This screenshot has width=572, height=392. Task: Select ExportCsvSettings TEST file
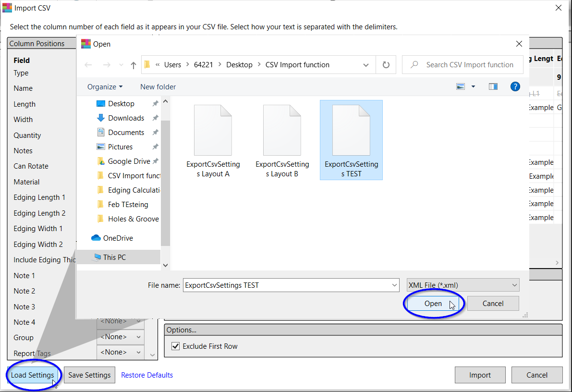(351, 141)
